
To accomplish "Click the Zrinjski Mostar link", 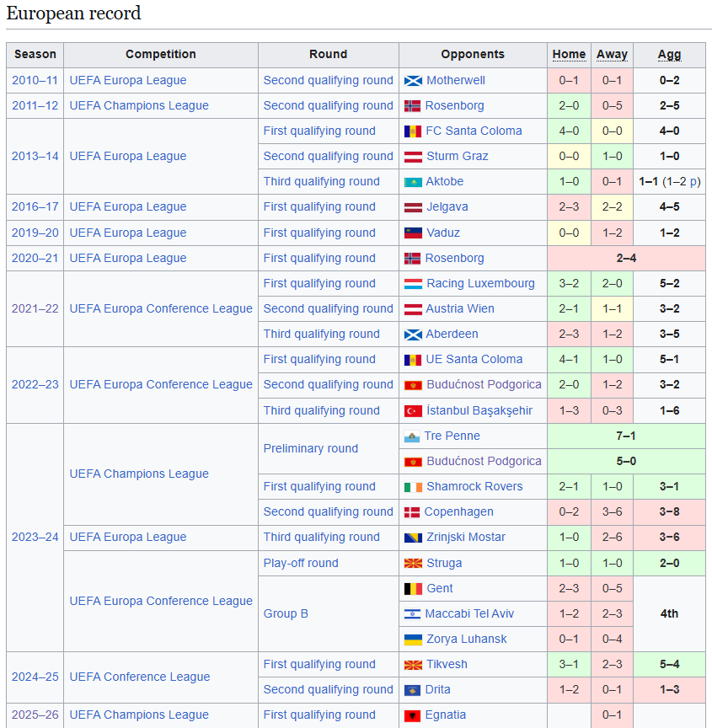I will pyautogui.click(x=465, y=538).
